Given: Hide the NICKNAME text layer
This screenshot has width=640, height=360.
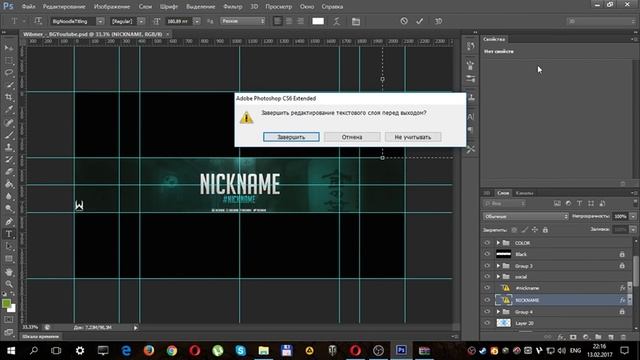Looking at the screenshot, I should point(487,300).
